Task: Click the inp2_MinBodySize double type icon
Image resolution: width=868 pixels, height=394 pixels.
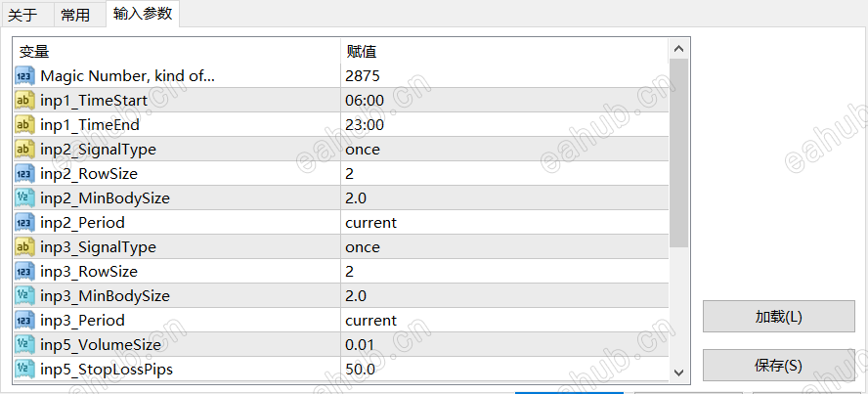Action: point(24,198)
